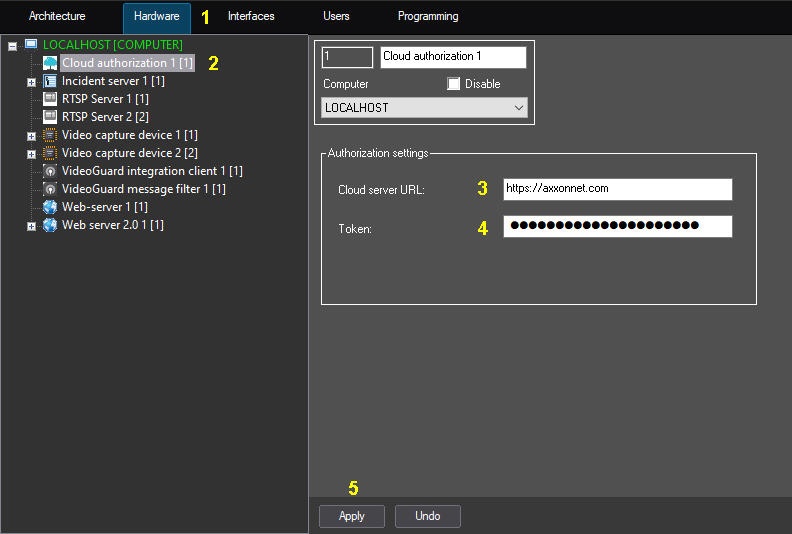Open the Programming tab
This screenshot has width=792, height=534.
[x=428, y=16]
